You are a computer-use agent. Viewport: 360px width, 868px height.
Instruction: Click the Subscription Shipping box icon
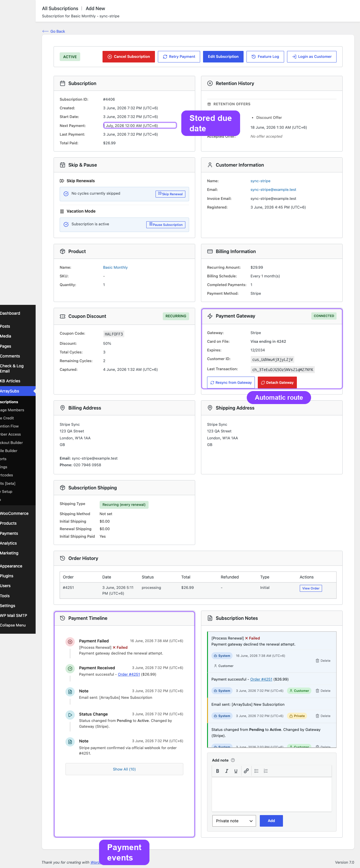click(x=63, y=488)
